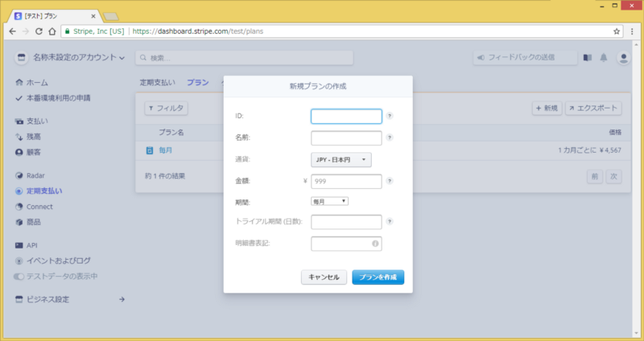This screenshot has height=341, width=644.
Task: Click into the 名前 text field
Action: (346, 138)
